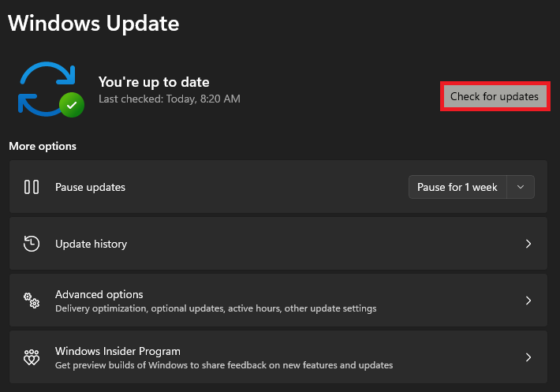Click the Last checked timestamp text
Viewport: 560px width, 392px height.
coord(170,99)
